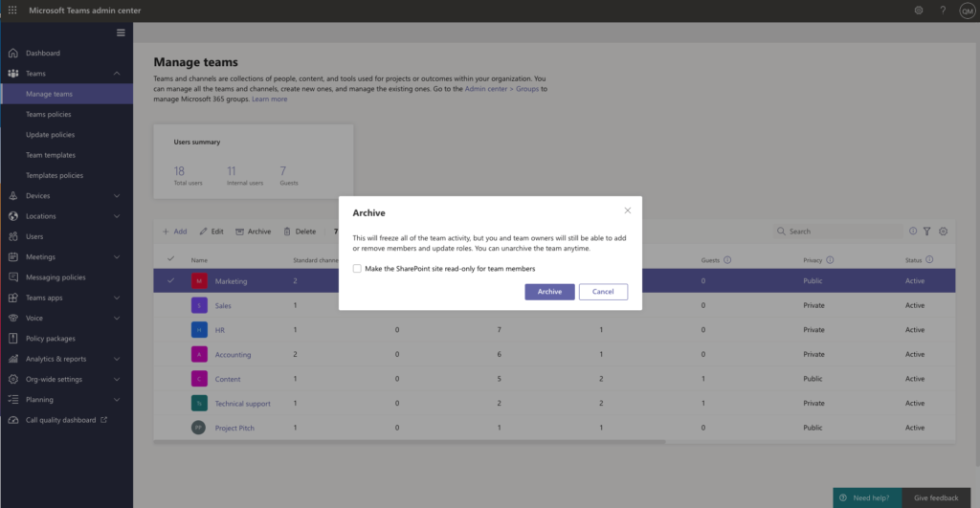Click the Need help? button
Screen dimensions: 980x508
click(867, 498)
